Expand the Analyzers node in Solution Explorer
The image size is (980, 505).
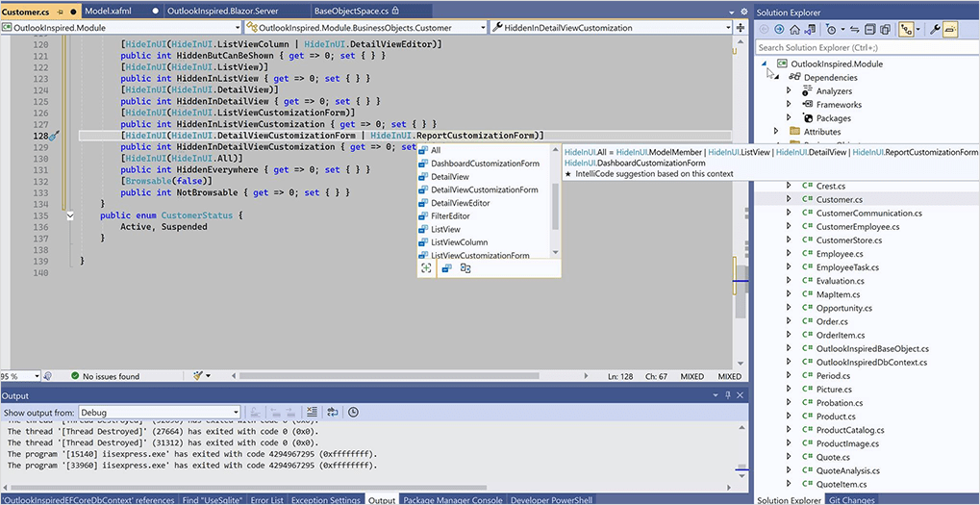point(789,91)
